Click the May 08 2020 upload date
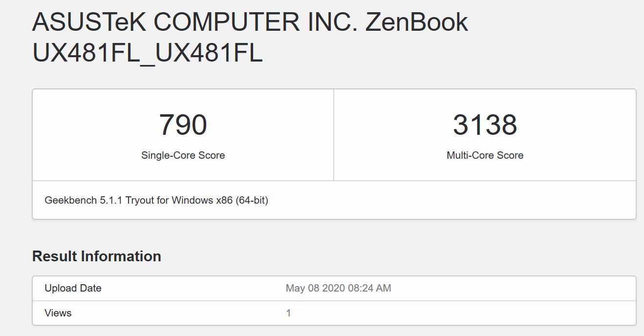Image resolution: width=644 pixels, height=336 pixels. click(315, 288)
